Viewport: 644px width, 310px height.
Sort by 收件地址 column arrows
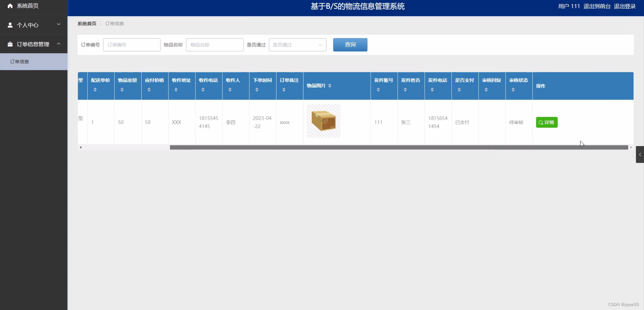click(x=176, y=90)
